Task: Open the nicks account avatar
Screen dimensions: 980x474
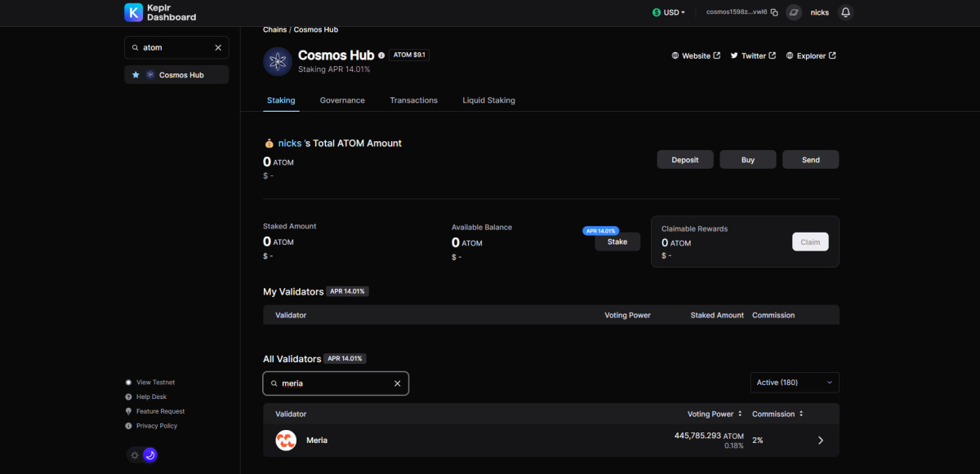Action: 793,12
